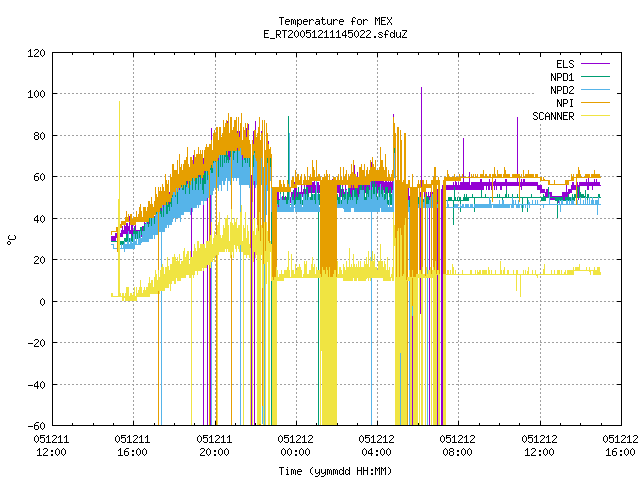Click the x-axis label 'Time (yymmdd HH:MM)'
The width and height of the screenshot is (640, 480).
click(x=335, y=471)
